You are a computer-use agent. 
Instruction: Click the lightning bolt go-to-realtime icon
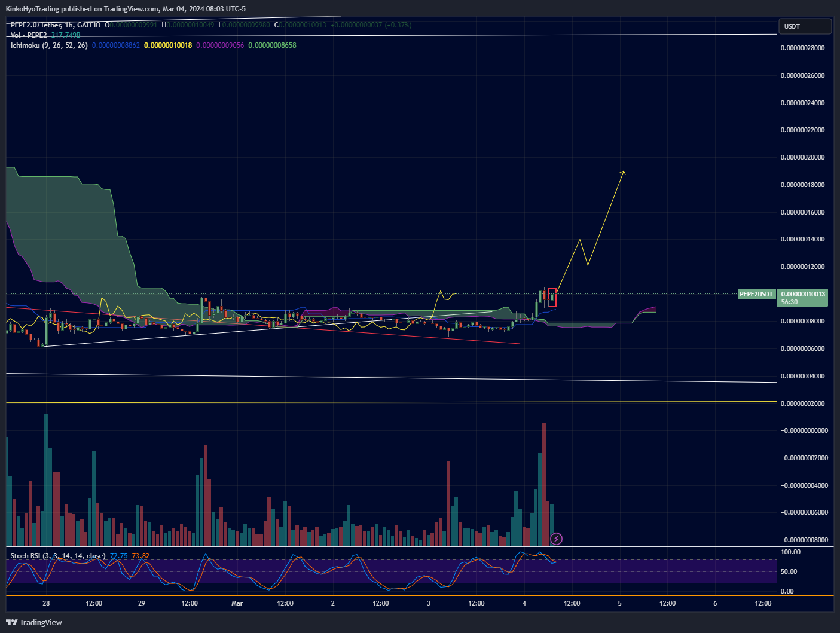tap(556, 539)
